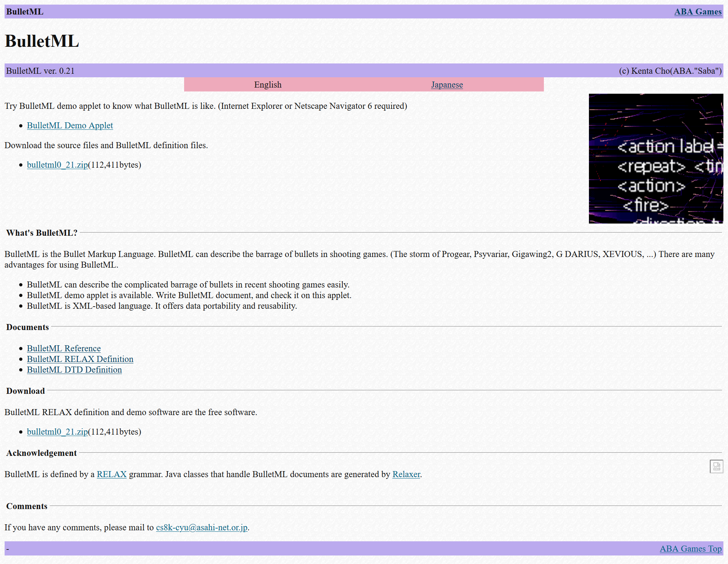Screen dimensions: 728x564
Task: Open the ABA Games header link
Action: point(697,12)
